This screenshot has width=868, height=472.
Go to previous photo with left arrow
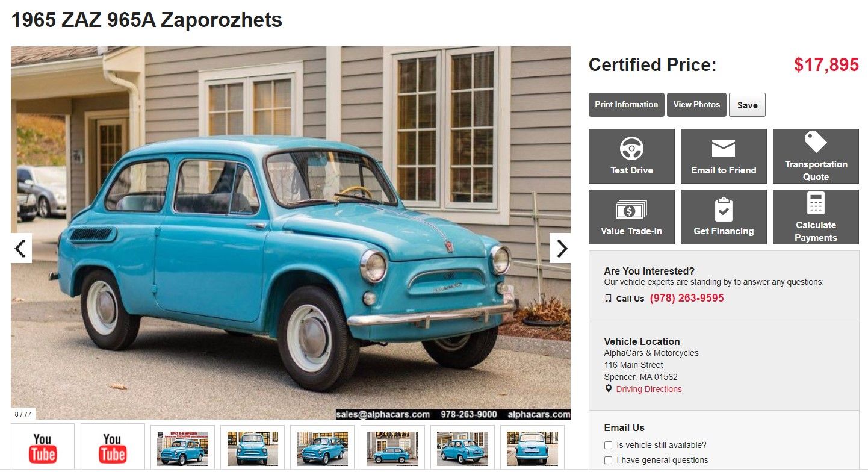[21, 248]
